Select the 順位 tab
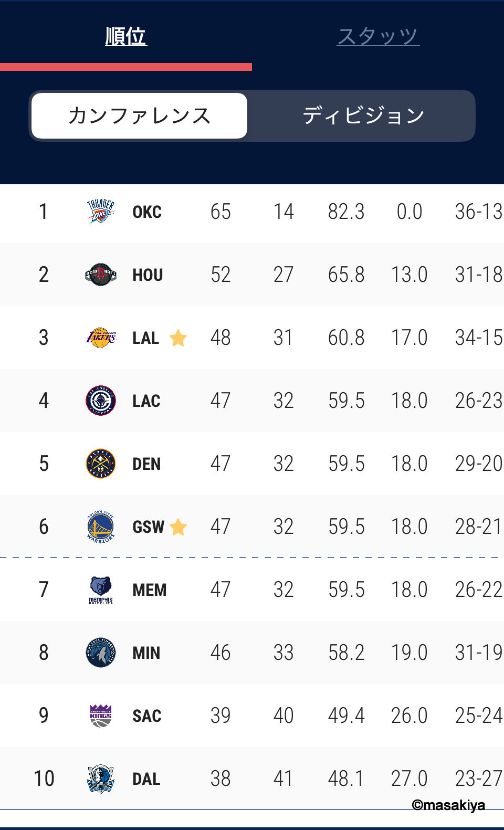The height and width of the screenshot is (830, 504). [126, 36]
